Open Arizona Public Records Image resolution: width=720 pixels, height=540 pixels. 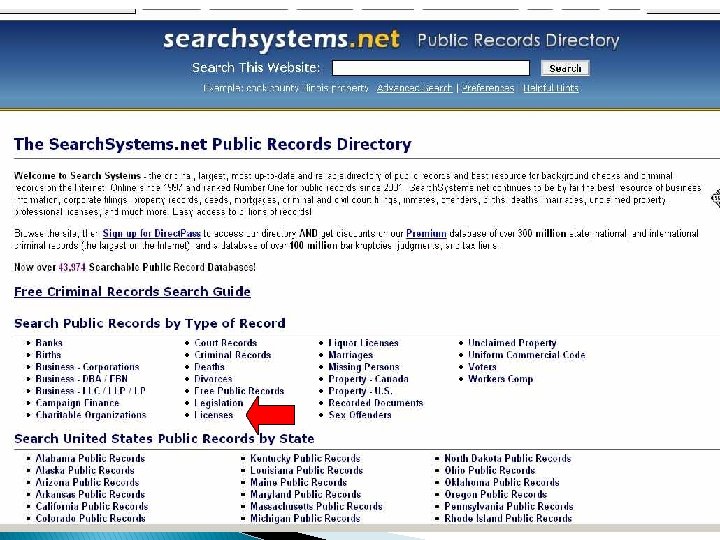[x=87, y=482]
